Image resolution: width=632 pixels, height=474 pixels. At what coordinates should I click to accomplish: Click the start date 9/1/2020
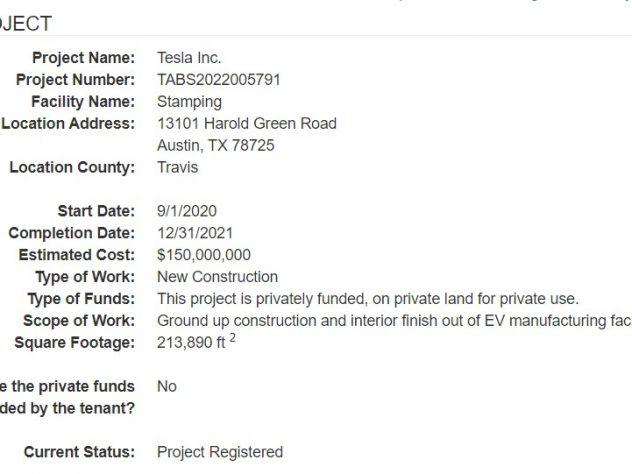[187, 211]
